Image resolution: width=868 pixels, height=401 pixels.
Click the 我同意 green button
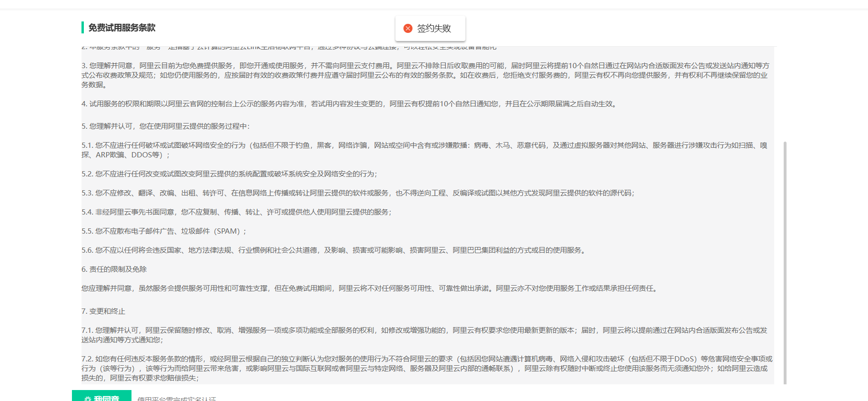coord(101,396)
